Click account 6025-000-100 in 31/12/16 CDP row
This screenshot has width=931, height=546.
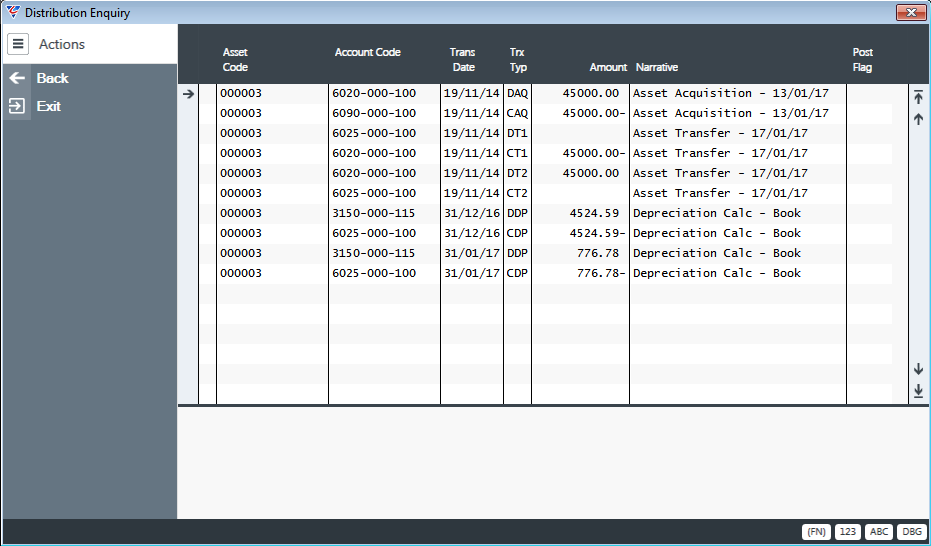[374, 233]
